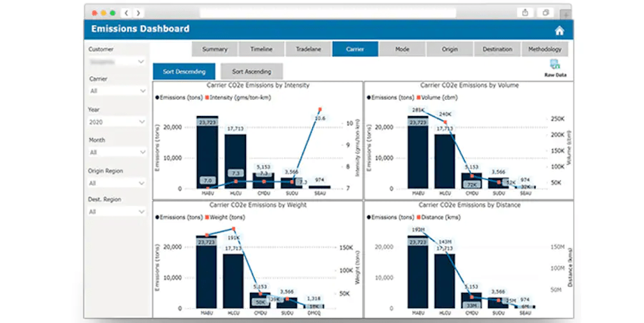Image resolution: width=644 pixels, height=323 pixels.
Task: Switch to the Tradelane tab
Action: point(308,49)
